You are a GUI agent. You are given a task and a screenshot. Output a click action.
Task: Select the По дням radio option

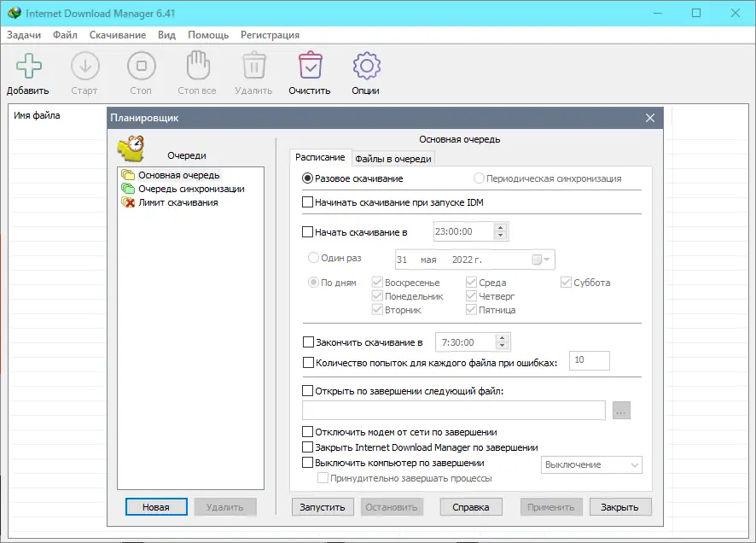(x=313, y=282)
